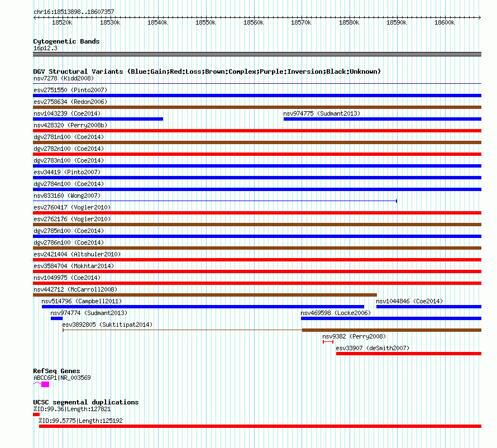Image resolution: width=497 pixels, height=448 pixels.
Task: Click the dgv2782n100 (Coe2014) label
Action: point(69,149)
